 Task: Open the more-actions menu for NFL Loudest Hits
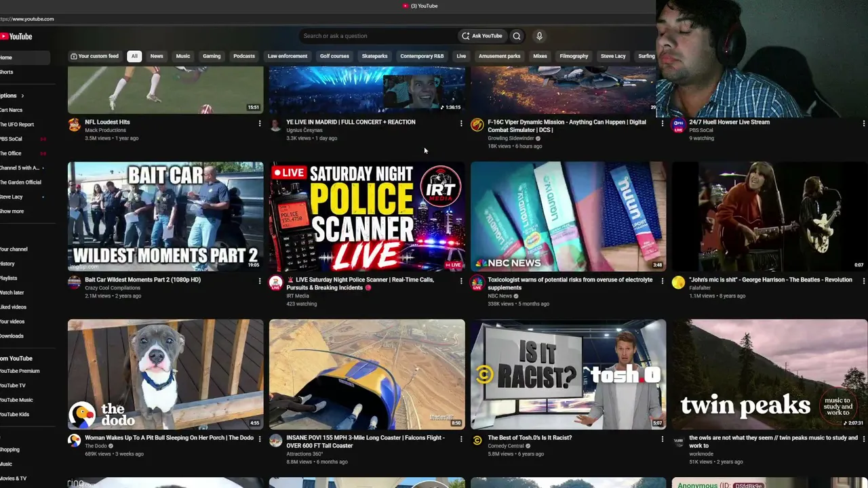click(x=259, y=123)
